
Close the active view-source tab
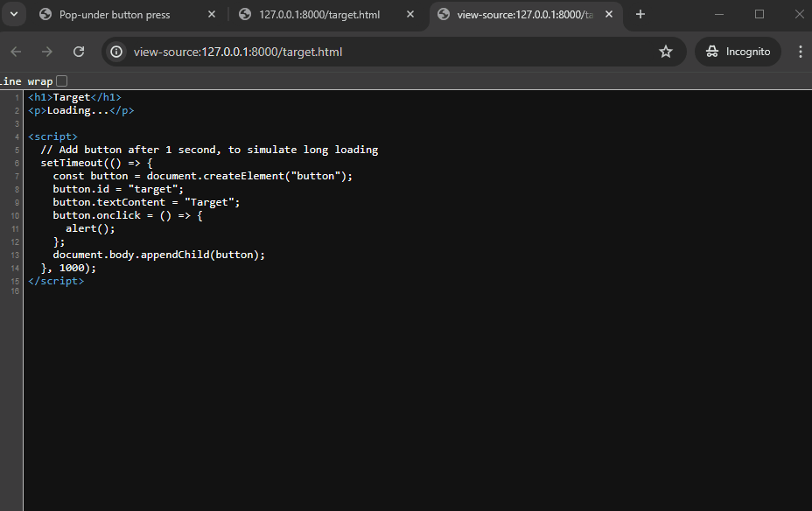tap(611, 15)
